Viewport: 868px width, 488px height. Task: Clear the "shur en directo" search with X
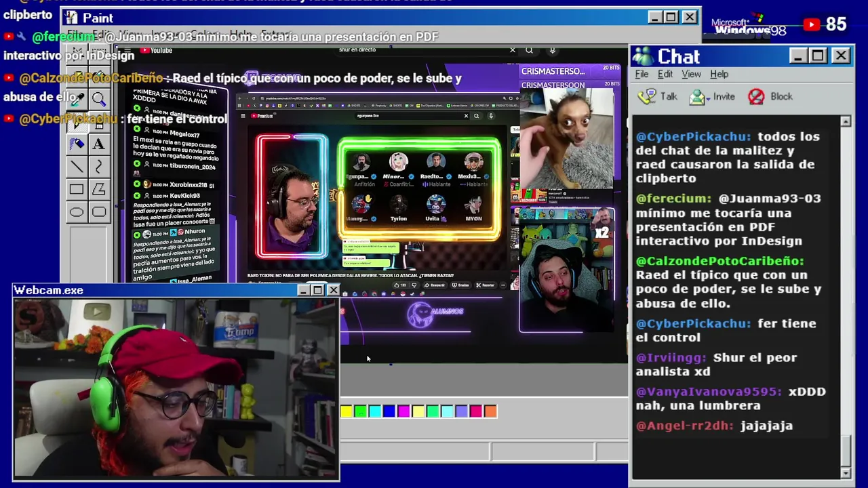coord(513,50)
